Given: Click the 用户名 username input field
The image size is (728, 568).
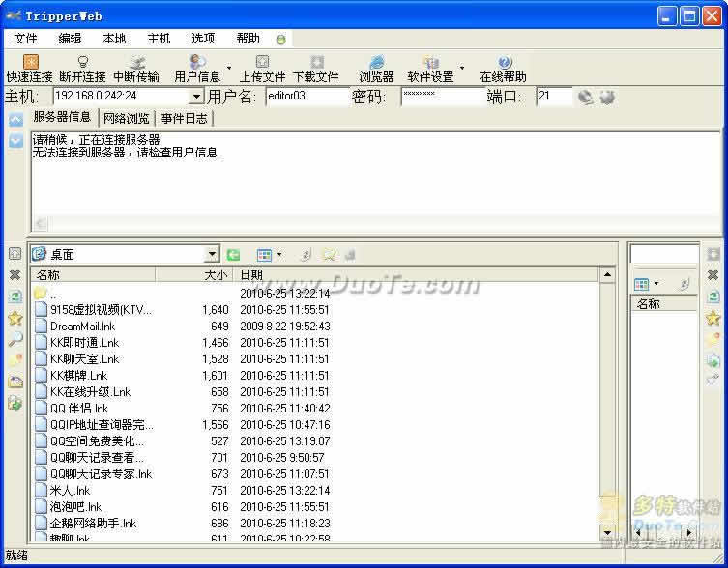Looking at the screenshot, I should point(306,97).
